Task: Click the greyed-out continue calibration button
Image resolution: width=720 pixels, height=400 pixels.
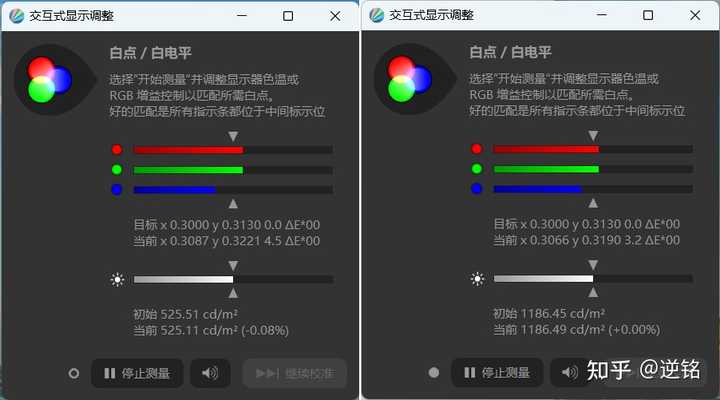Action: click(295, 373)
